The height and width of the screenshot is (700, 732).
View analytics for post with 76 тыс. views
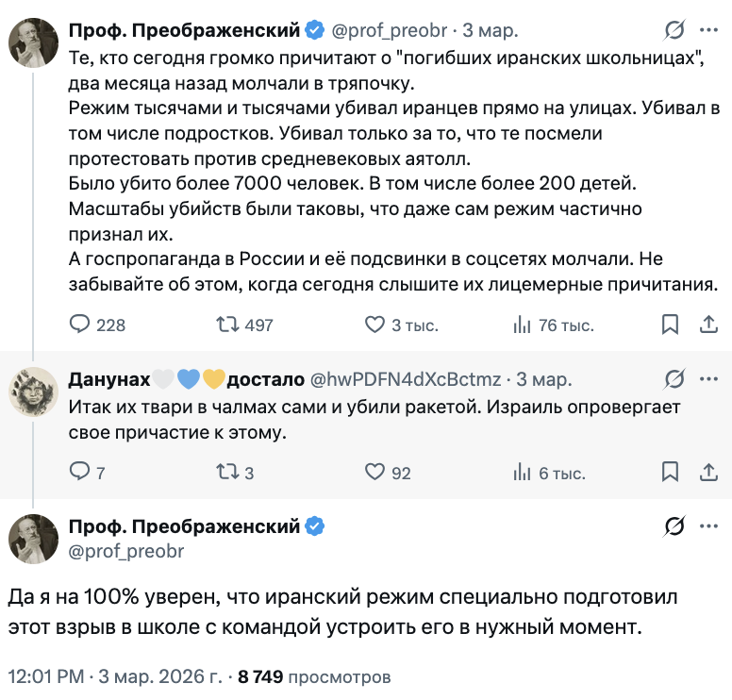point(523,325)
